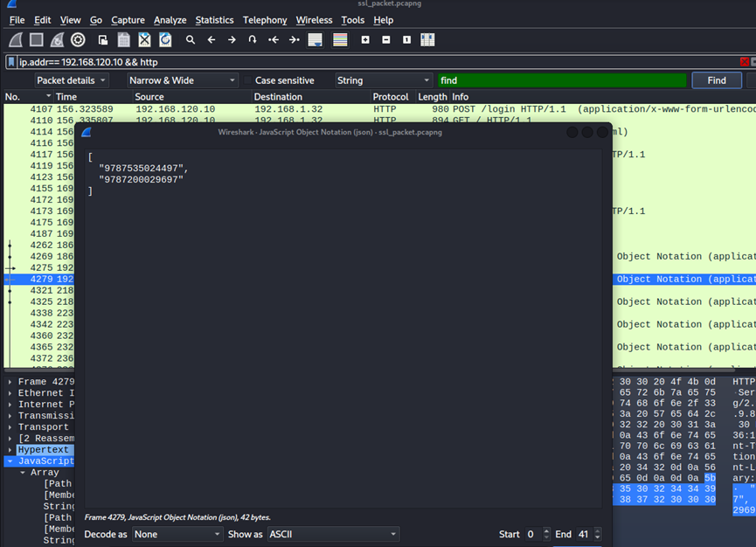Viewport: 756px width, 547px height.
Task: Expand the Hypertext Transfer Protocol item
Action: [x=10, y=450]
